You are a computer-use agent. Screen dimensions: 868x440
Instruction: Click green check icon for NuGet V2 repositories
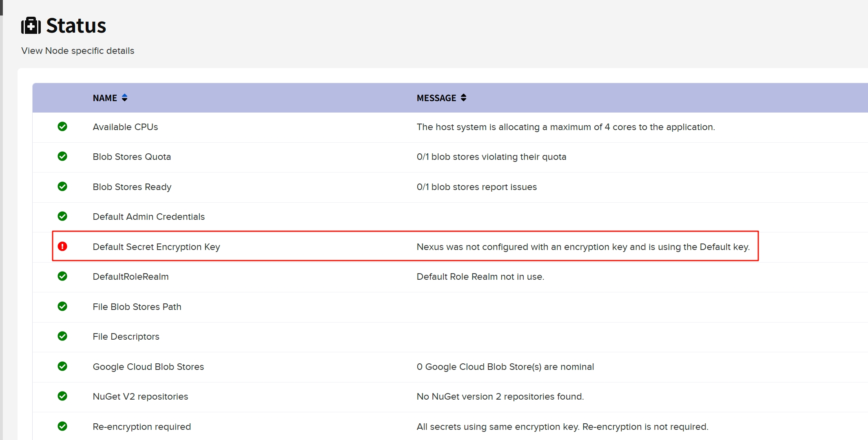coord(62,396)
